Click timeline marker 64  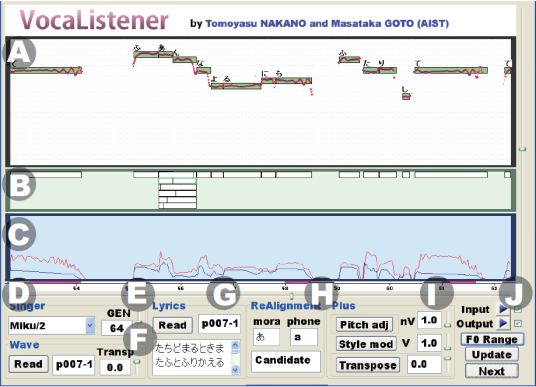point(76,288)
